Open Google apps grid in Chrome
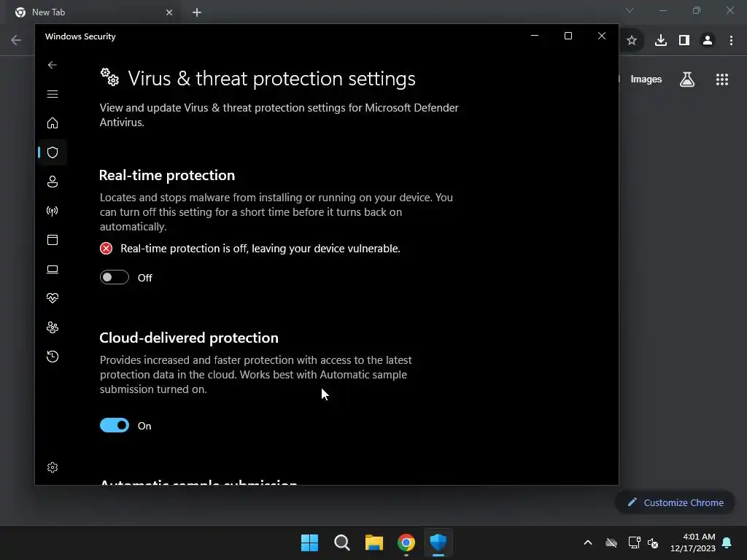This screenshot has height=560, width=747. pos(722,79)
